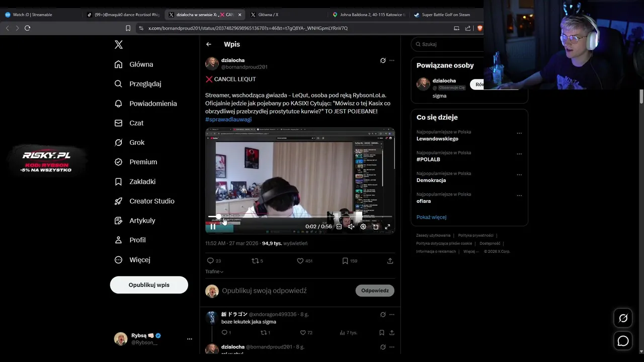Like the main post (451 likes)

coord(304,261)
